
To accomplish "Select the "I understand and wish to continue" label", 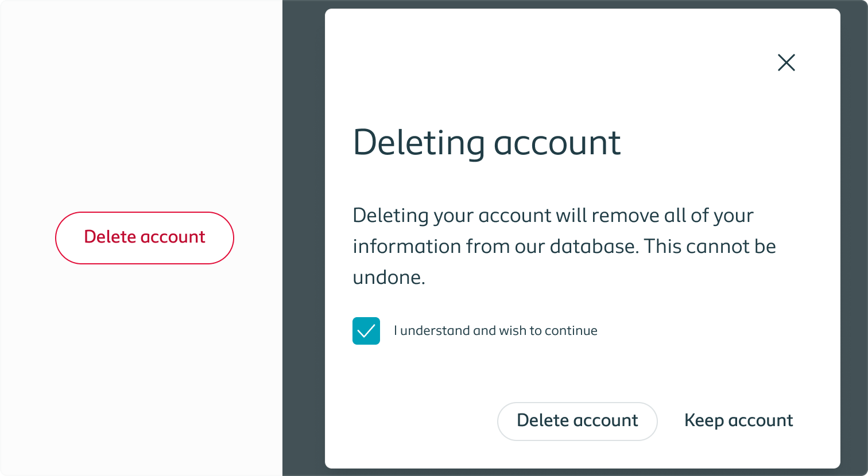I will (x=495, y=330).
